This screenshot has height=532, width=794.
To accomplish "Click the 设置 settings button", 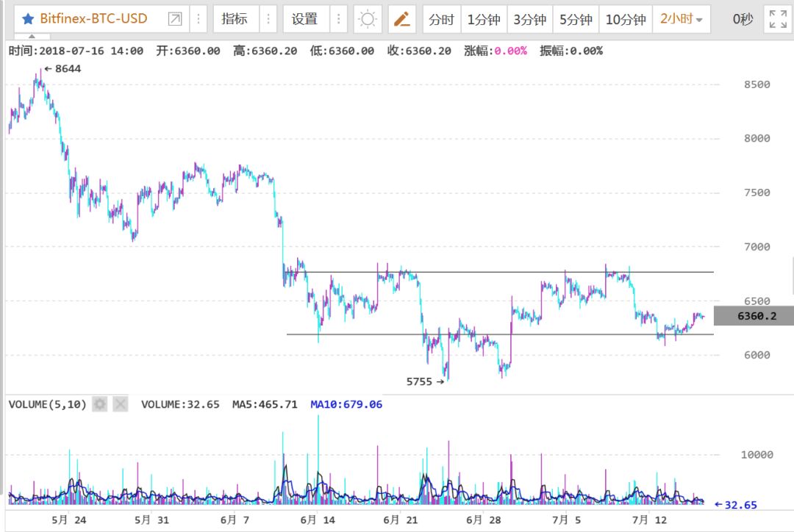I will coord(305,19).
